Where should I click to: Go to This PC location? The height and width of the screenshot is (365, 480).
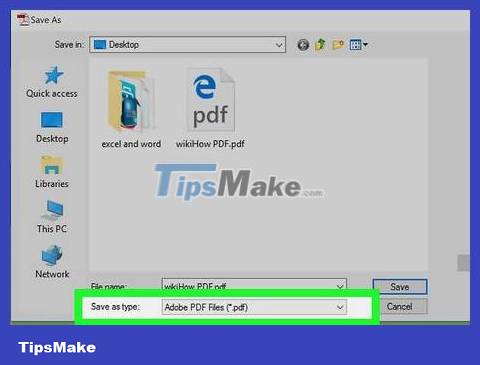coord(52,217)
